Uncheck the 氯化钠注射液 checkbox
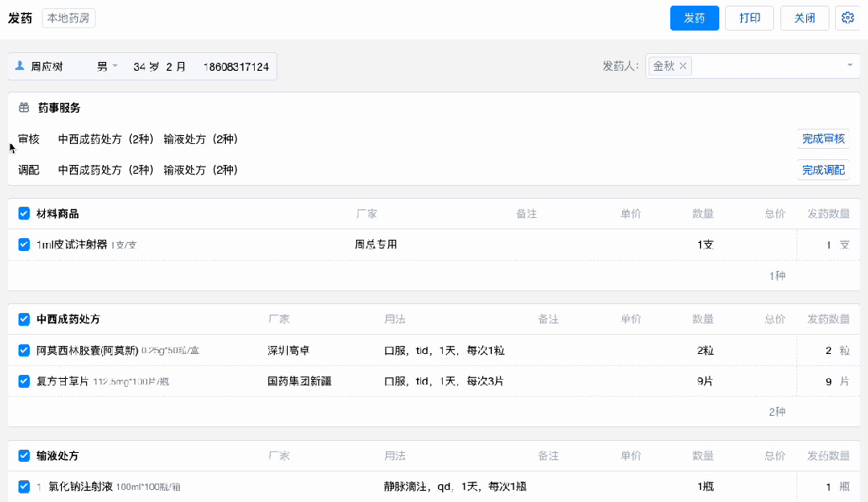Image resolution: width=868 pixels, height=502 pixels. pyautogui.click(x=24, y=487)
